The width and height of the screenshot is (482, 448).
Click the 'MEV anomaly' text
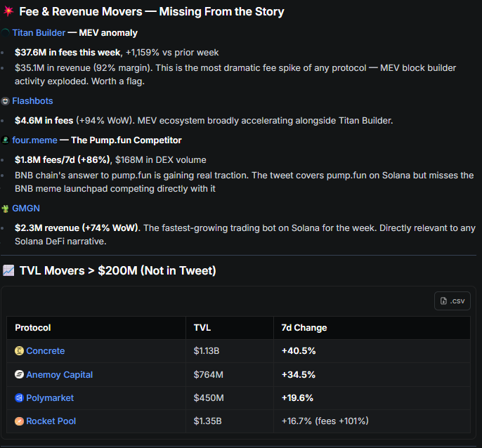click(108, 33)
